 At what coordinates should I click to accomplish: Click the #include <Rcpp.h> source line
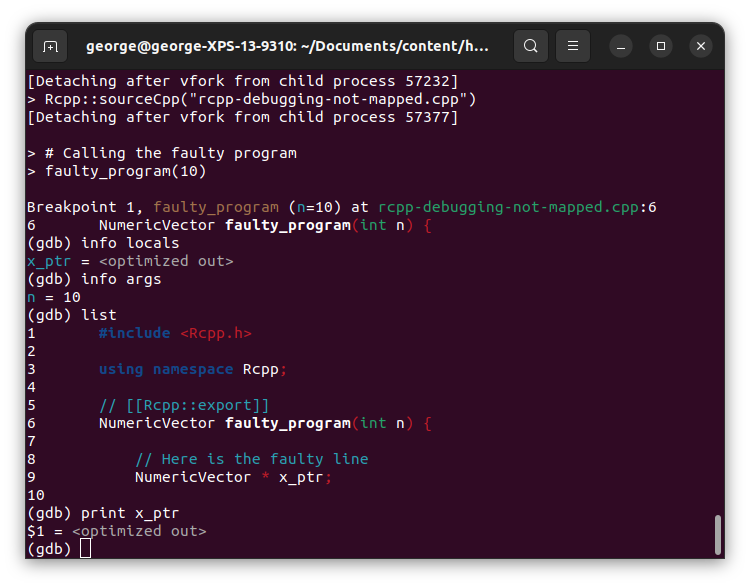(x=175, y=333)
